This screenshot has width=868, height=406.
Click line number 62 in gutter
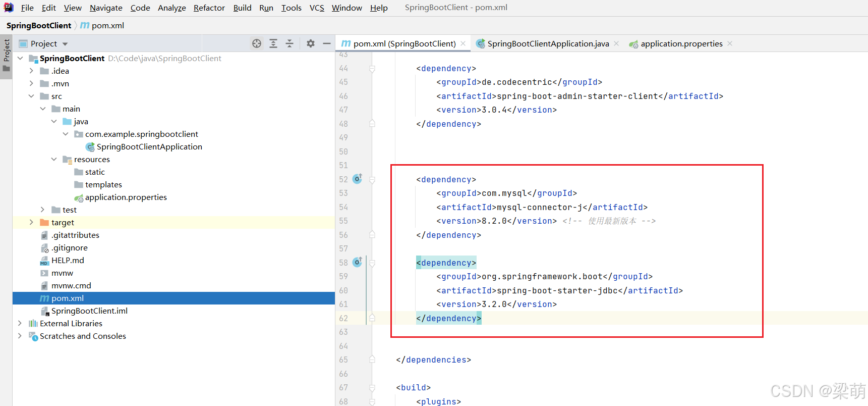(x=343, y=318)
